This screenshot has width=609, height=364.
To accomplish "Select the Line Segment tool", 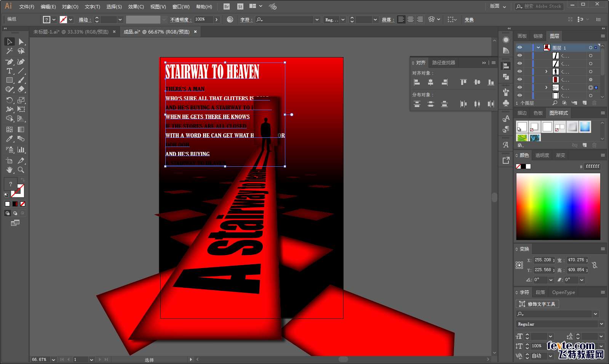I will 21,71.
